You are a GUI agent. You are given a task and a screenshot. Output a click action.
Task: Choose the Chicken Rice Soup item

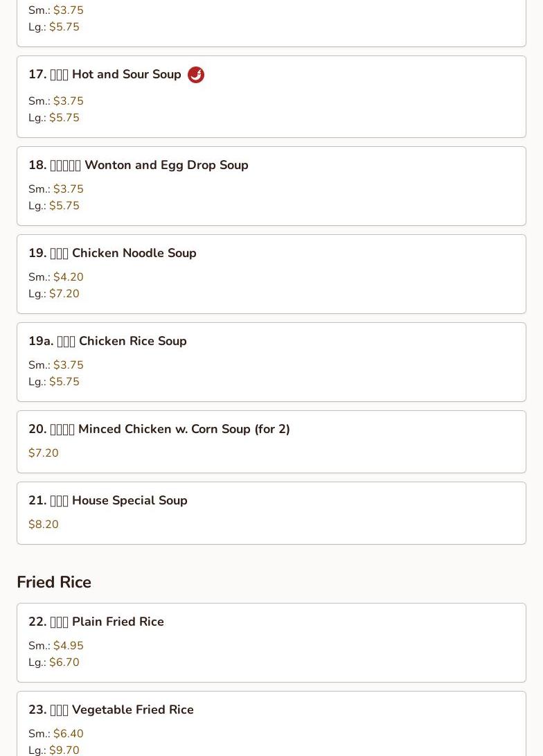click(107, 341)
